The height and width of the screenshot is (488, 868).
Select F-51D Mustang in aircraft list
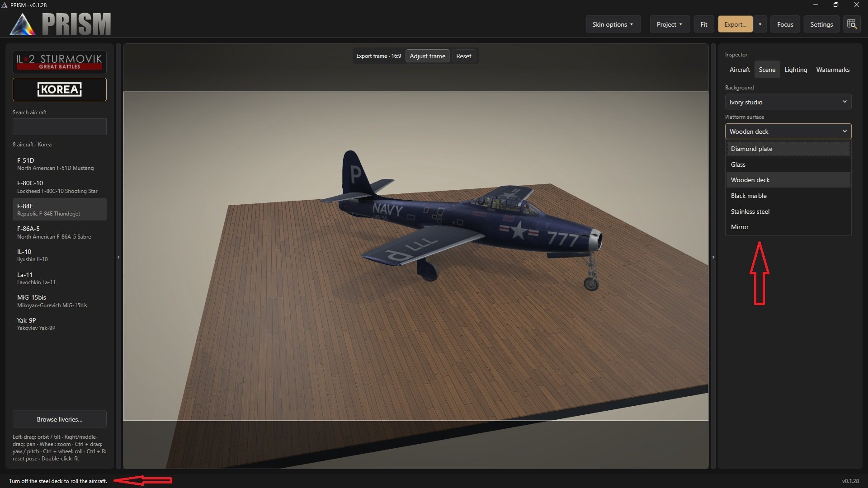click(60, 164)
